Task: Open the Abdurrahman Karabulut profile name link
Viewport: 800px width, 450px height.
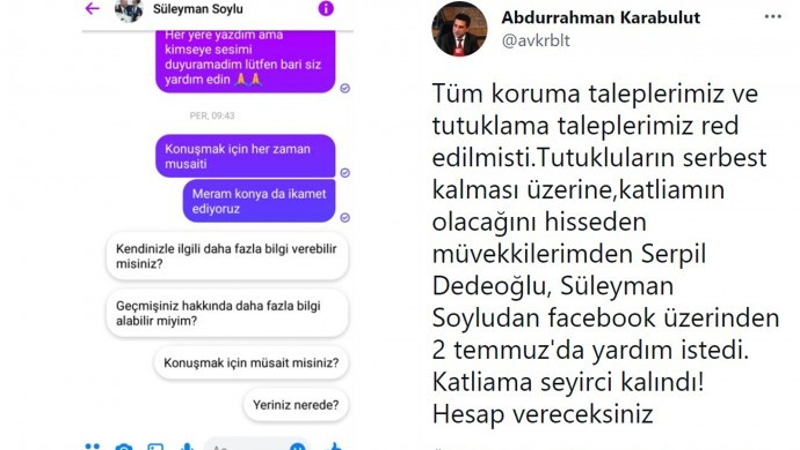Action: pos(601,17)
